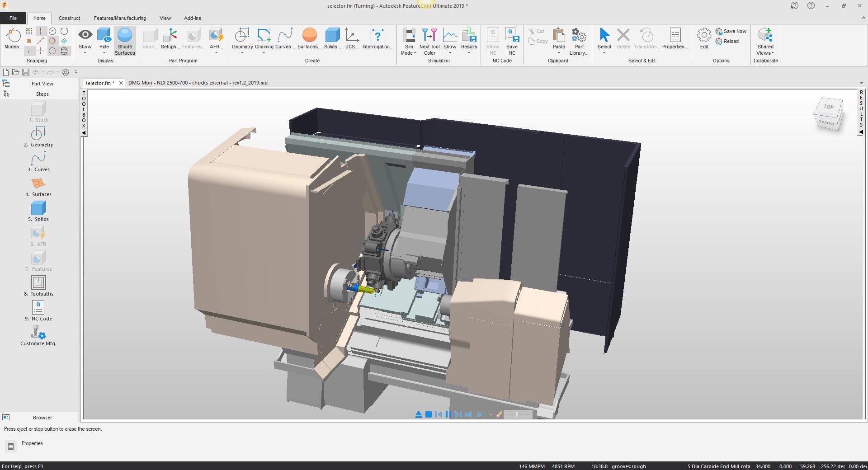Viewport: 868px width, 470px height.
Task: Go to step 9 NC Code
Action: (38, 311)
